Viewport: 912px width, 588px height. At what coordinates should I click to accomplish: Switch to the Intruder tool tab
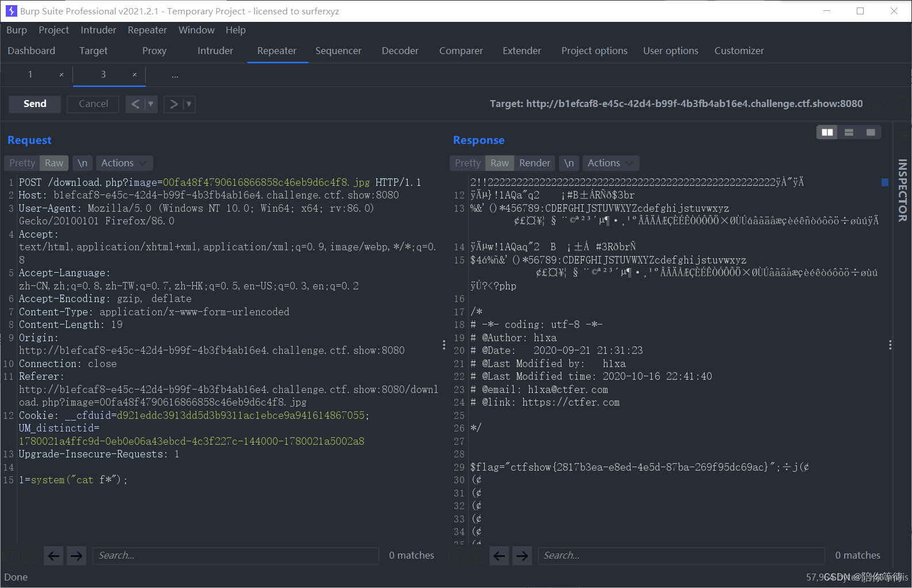click(215, 51)
